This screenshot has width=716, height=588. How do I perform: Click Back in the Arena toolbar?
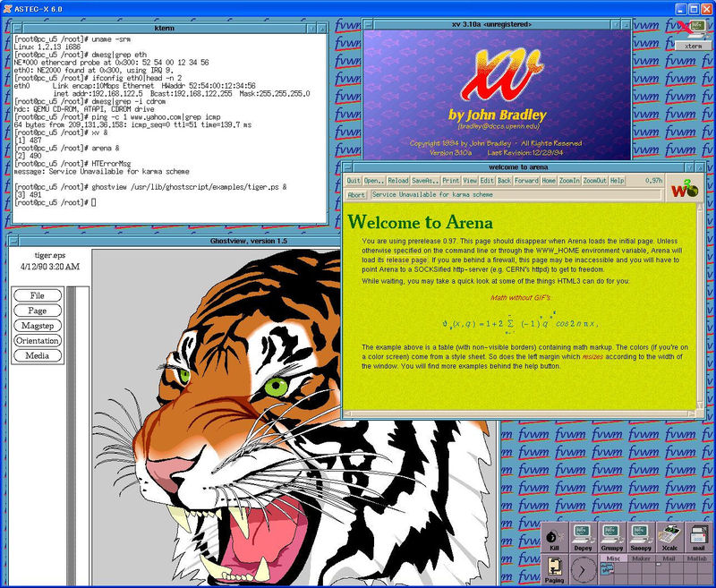click(504, 181)
